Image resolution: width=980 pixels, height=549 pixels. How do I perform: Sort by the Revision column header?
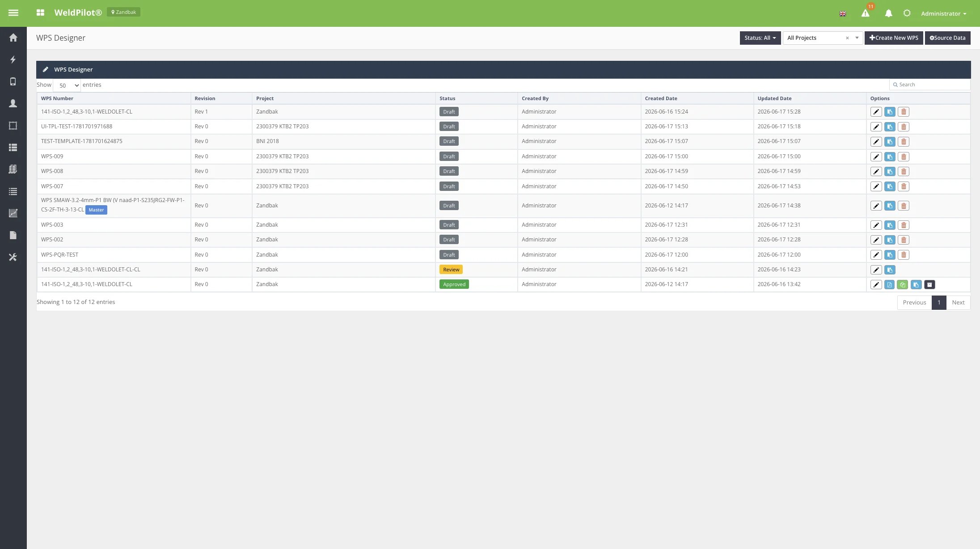tap(221, 98)
